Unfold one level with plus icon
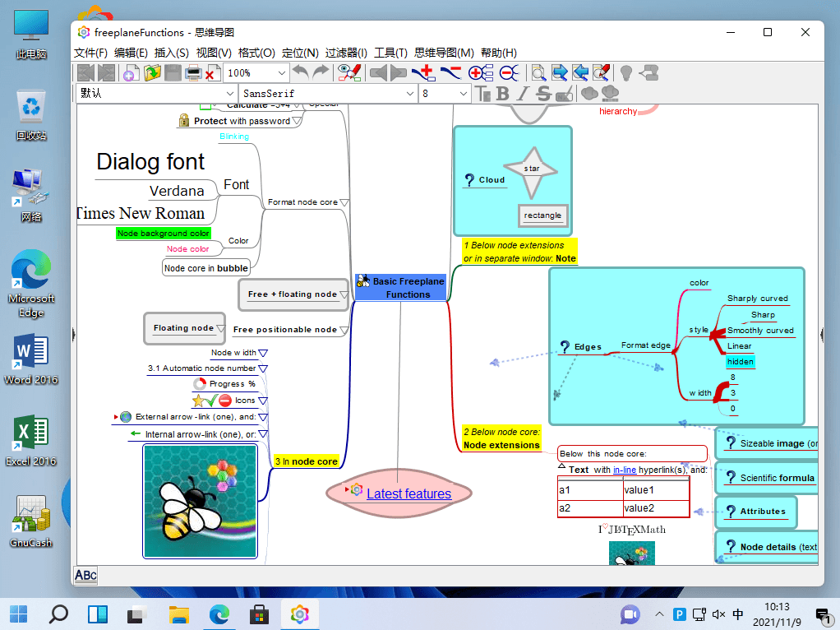This screenshot has height=630, width=840. pos(481,73)
